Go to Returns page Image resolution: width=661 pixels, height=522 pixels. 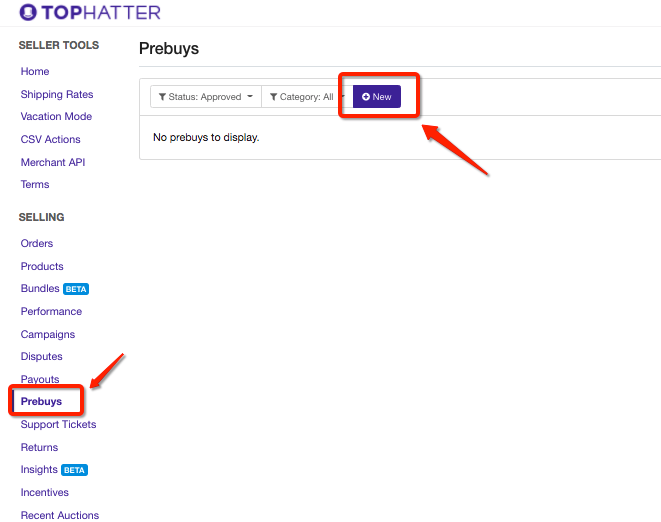[x=39, y=447]
